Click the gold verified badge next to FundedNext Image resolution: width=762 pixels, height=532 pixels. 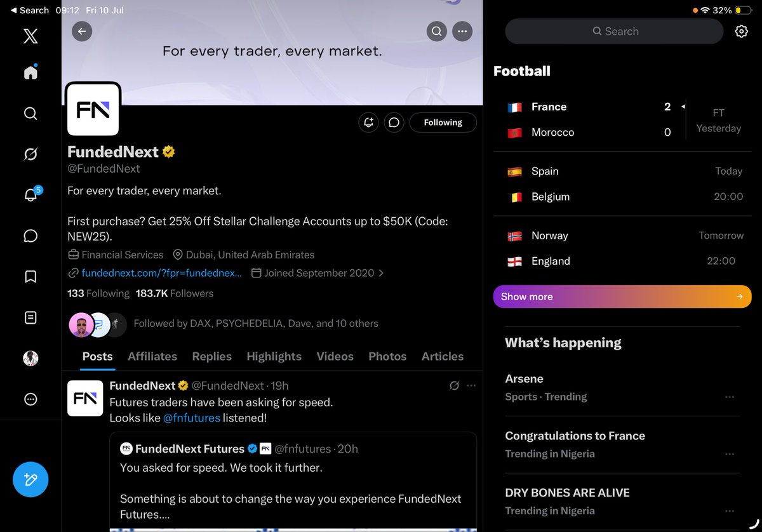click(169, 152)
